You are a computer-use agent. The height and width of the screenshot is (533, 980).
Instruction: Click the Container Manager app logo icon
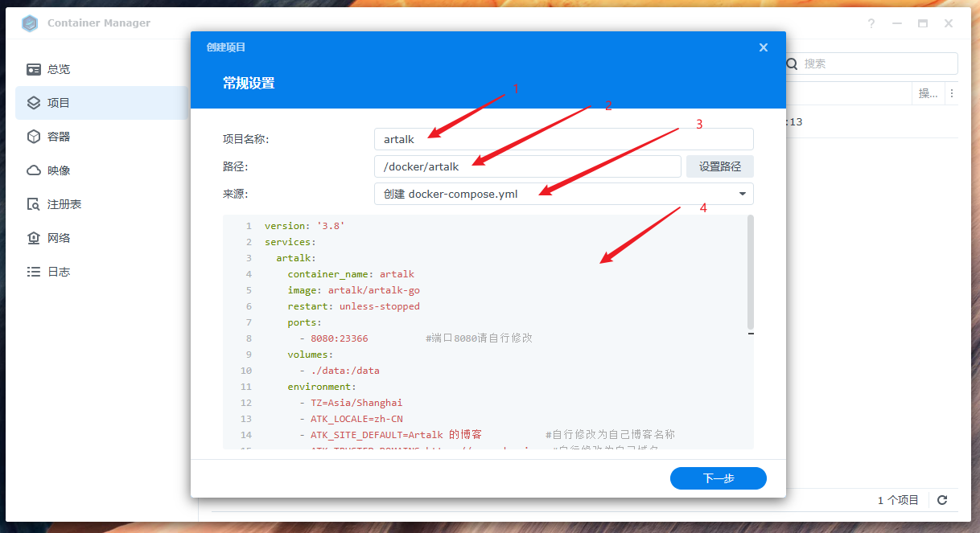click(x=30, y=23)
